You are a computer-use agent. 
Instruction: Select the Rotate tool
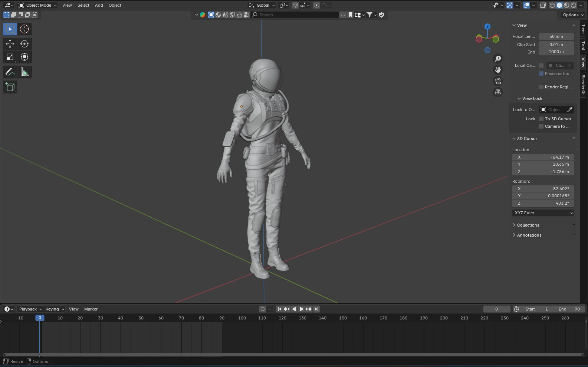pyautogui.click(x=24, y=44)
